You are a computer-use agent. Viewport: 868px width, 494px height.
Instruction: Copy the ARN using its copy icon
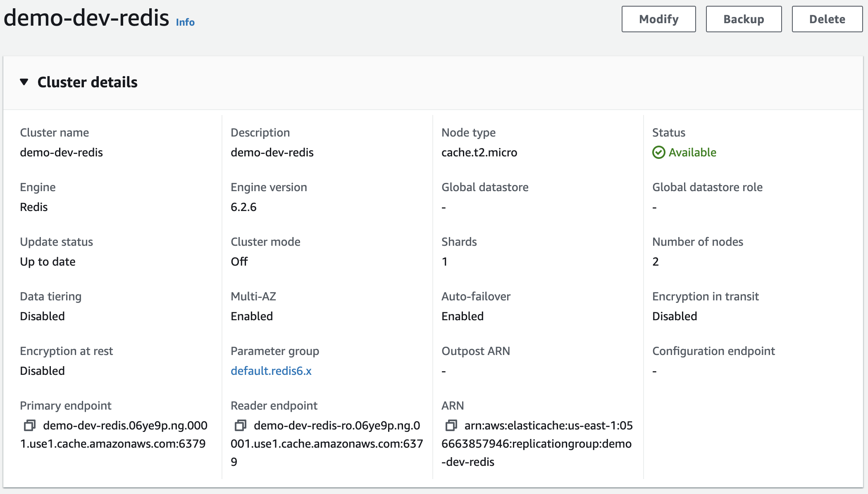[x=451, y=425]
